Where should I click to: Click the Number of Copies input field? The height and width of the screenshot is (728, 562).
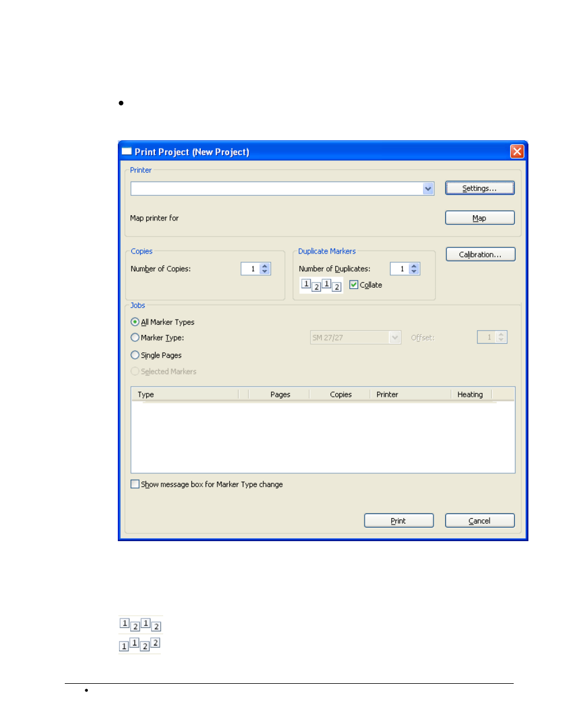click(250, 269)
